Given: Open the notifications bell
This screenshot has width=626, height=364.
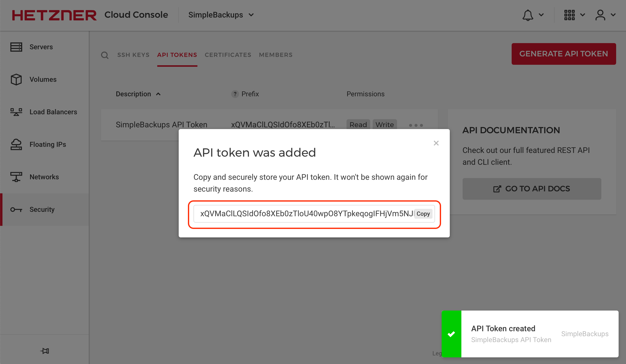Looking at the screenshot, I should point(528,15).
